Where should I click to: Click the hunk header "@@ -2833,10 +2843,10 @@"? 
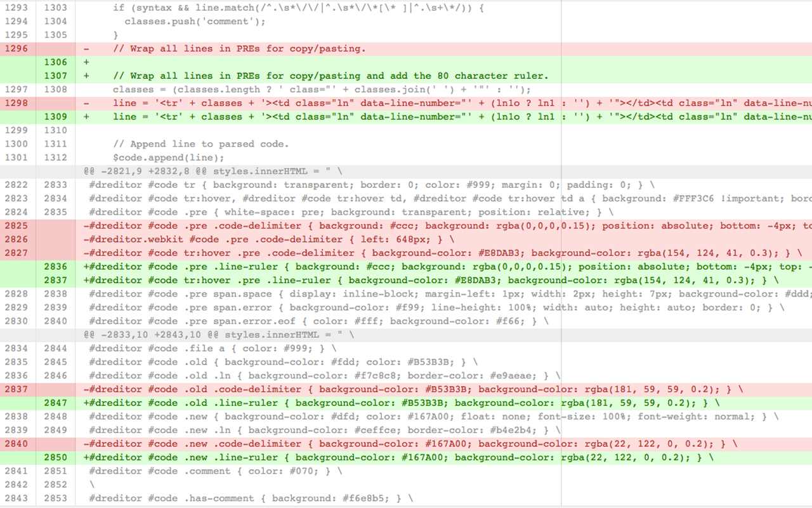pos(218,335)
